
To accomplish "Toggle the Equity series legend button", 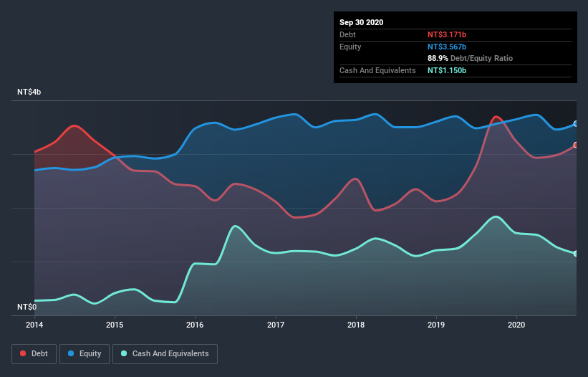I will (85, 354).
